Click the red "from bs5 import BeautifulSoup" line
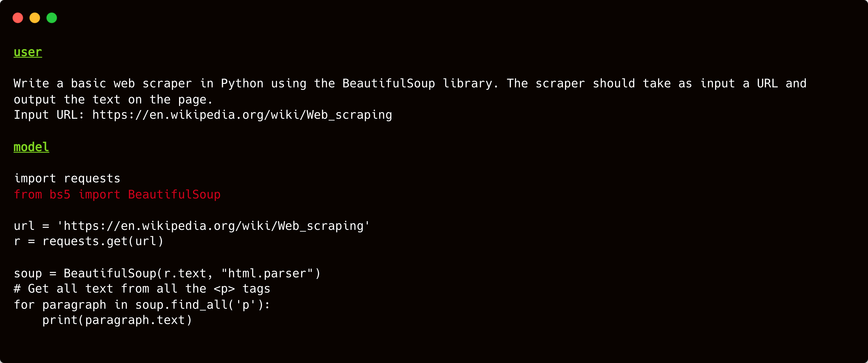This screenshot has height=363, width=868. (117, 194)
